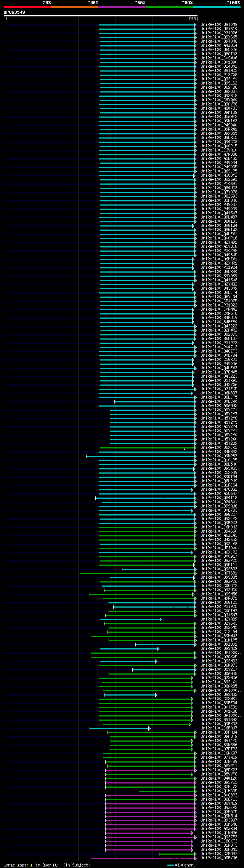Select hit UniRef100_B4FUL9

[x=219, y=318]
